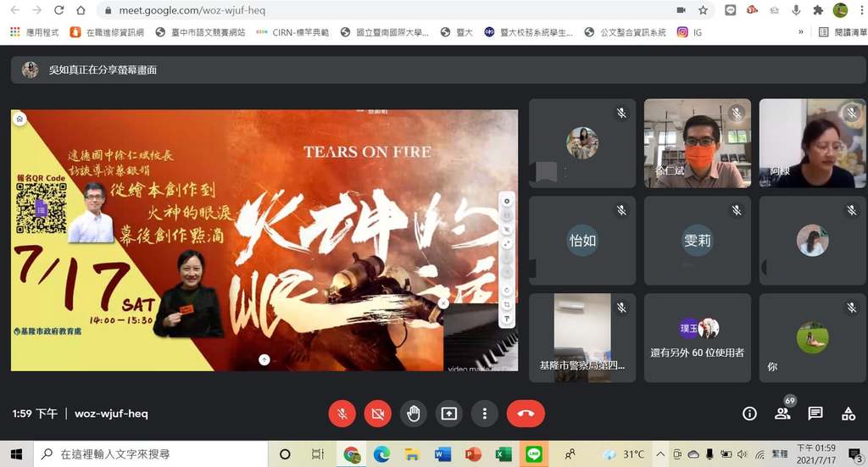The image size is (868, 467).
Task: Click the browser back arrow
Action: coord(15,10)
